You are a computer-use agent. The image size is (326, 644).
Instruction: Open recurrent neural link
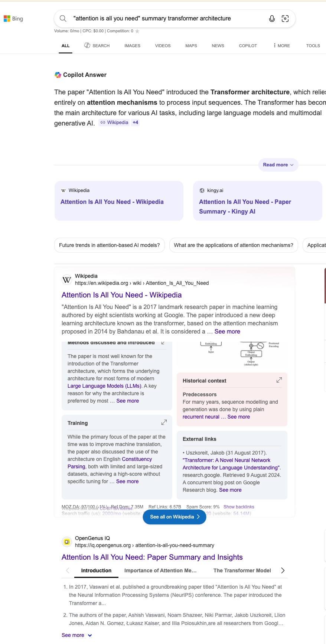(201, 417)
